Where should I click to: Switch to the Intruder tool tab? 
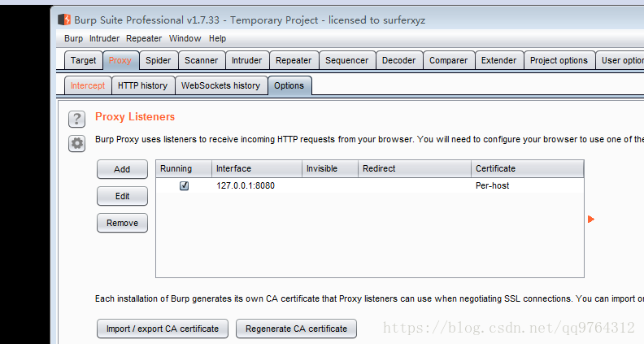[x=246, y=60]
